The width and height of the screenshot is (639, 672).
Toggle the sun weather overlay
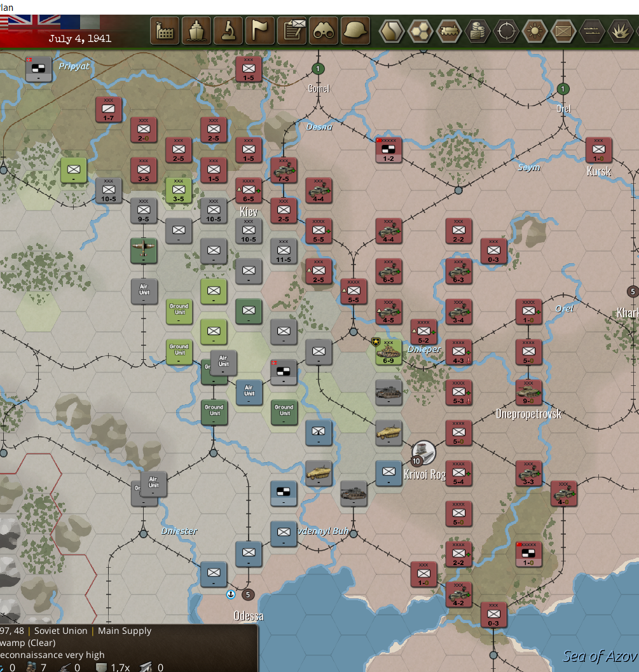(x=535, y=31)
